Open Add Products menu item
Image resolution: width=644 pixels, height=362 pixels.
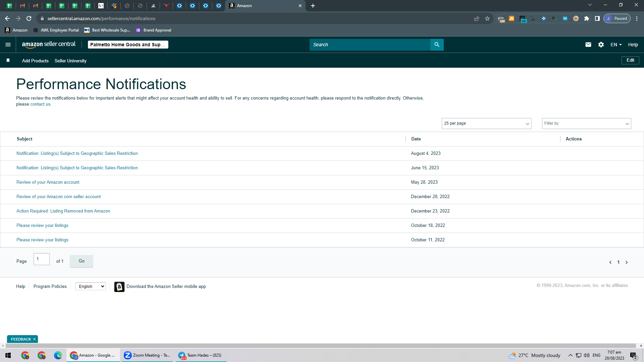(35, 61)
